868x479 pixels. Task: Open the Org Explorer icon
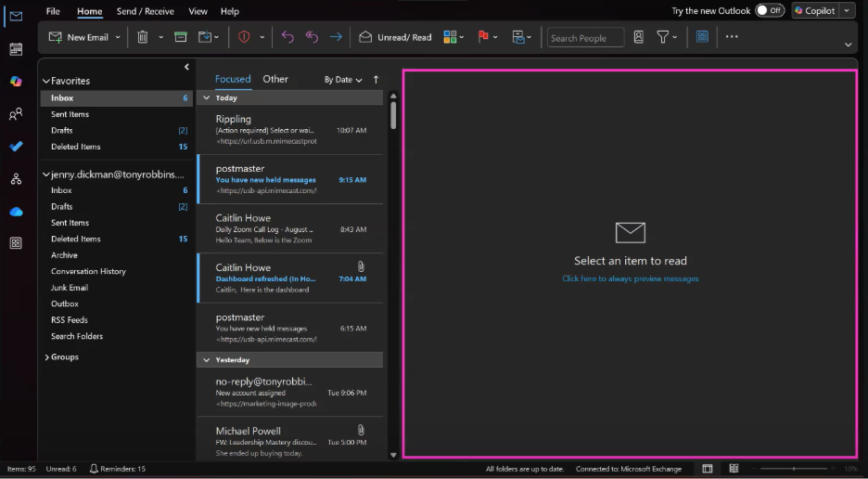pyautogui.click(x=16, y=179)
